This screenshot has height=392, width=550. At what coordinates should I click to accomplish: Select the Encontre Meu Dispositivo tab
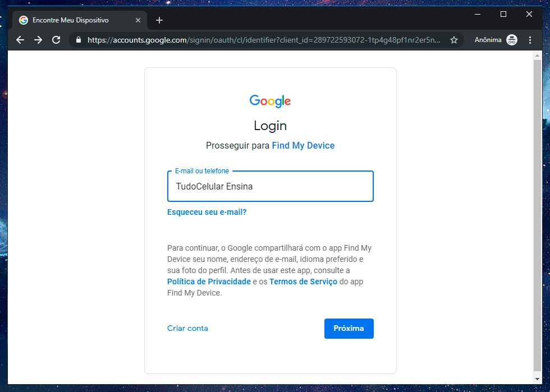click(x=73, y=20)
